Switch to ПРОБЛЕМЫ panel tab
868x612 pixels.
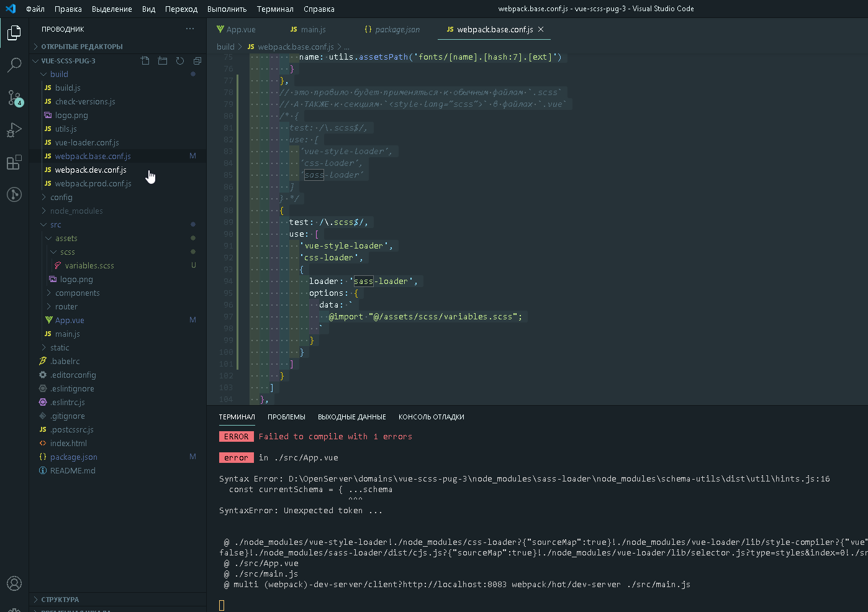pos(286,417)
